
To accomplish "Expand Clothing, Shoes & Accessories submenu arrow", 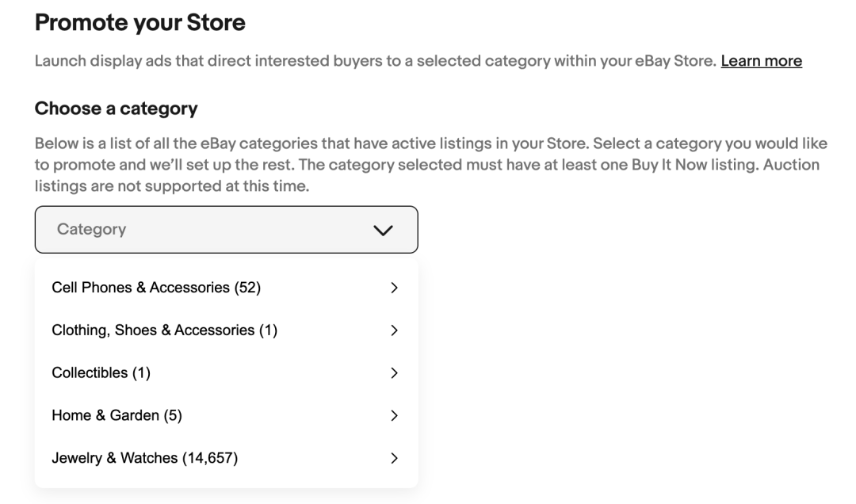I will pos(394,330).
